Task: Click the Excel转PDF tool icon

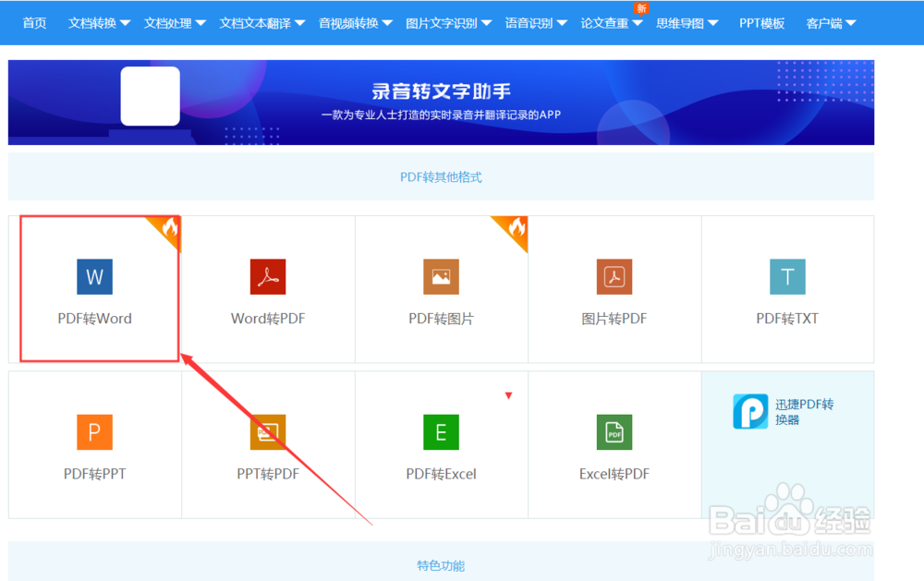Action: (614, 432)
